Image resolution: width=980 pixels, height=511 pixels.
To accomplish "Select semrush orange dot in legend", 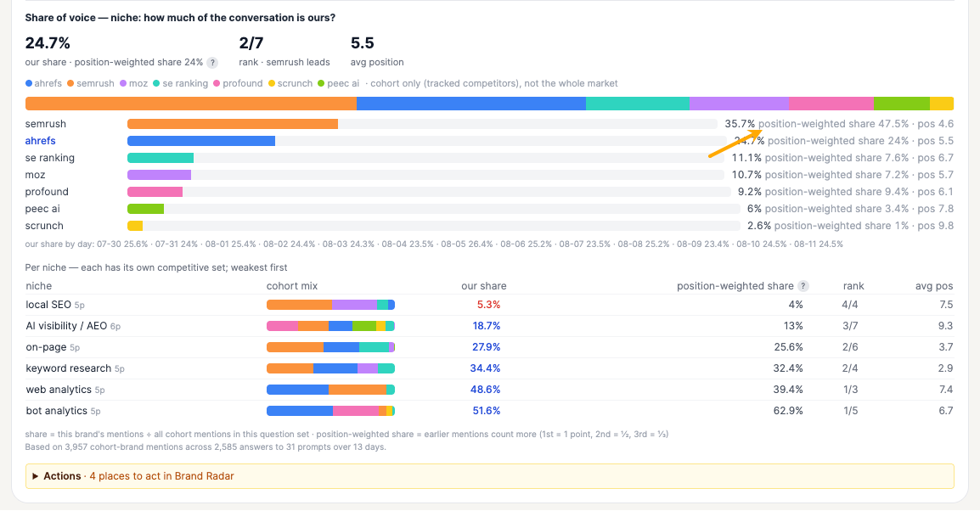I will pyautogui.click(x=70, y=83).
